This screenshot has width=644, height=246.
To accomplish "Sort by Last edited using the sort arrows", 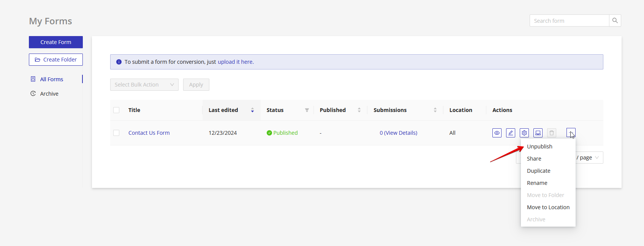I will (252, 110).
